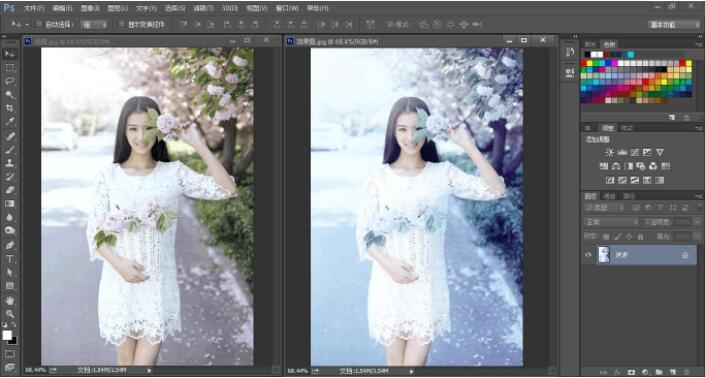
Task: Select the Horizontal Type tool
Action: 9,259
